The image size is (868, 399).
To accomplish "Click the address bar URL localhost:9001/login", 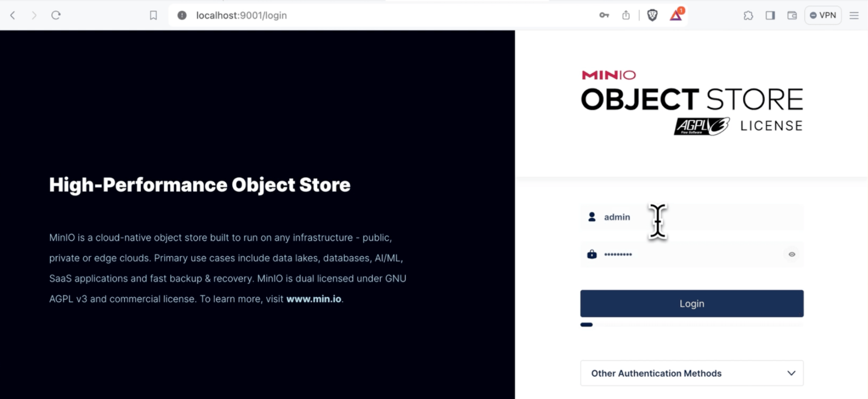I will [x=241, y=16].
